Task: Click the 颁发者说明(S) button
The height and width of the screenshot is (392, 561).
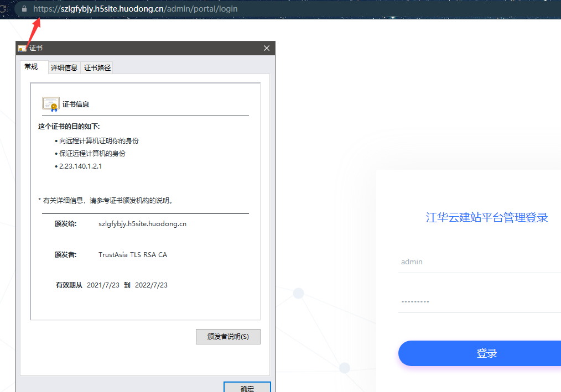Action: 228,337
